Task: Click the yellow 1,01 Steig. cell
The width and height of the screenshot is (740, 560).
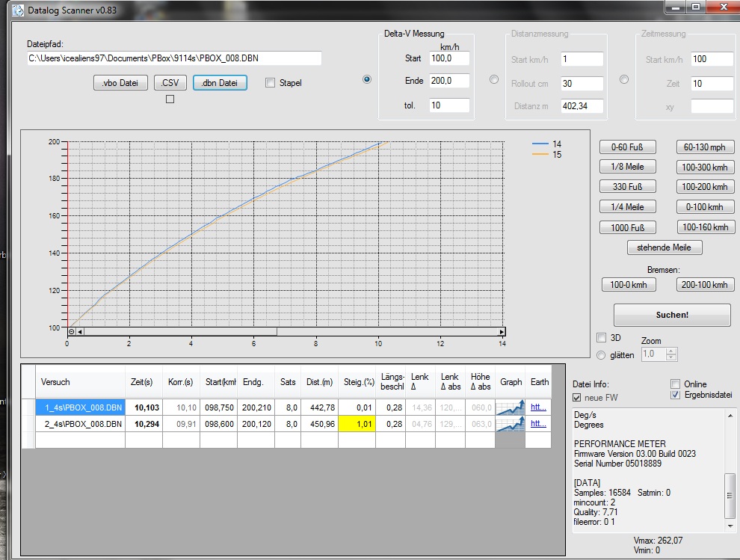Action: tap(357, 424)
